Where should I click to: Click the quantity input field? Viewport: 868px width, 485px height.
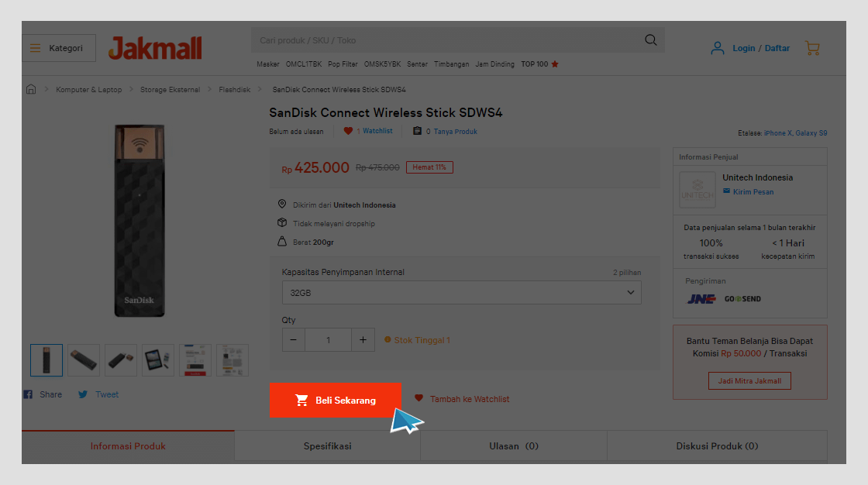(329, 340)
